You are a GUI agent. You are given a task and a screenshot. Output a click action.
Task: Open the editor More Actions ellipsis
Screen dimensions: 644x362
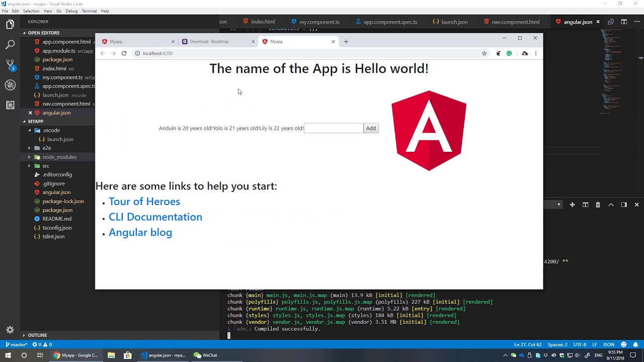pos(636,22)
